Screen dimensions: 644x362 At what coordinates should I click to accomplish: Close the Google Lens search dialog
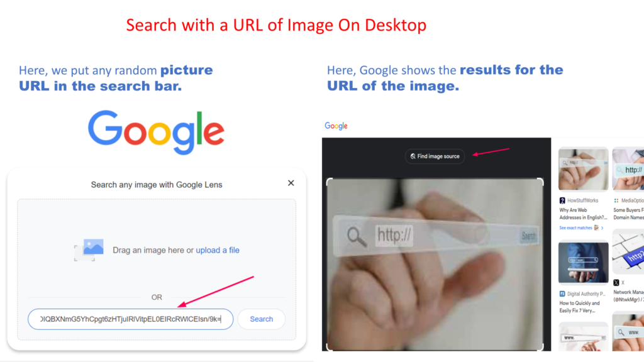291,183
